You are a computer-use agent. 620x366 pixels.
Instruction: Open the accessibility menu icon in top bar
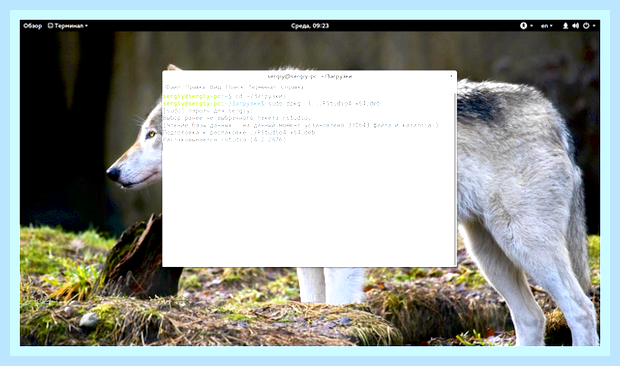click(x=524, y=26)
